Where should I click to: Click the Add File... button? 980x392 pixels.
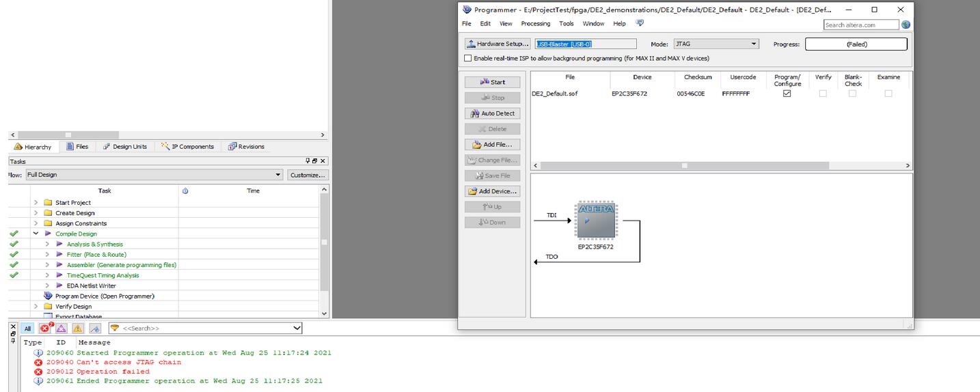(x=492, y=145)
